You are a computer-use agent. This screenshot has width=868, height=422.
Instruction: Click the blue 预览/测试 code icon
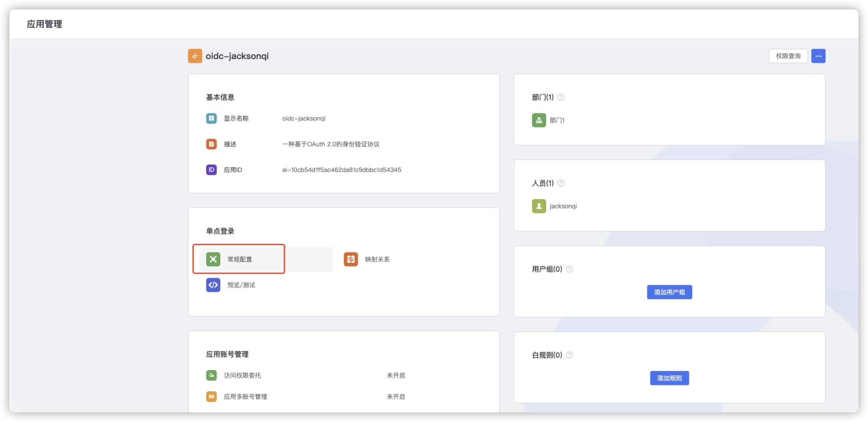click(213, 285)
